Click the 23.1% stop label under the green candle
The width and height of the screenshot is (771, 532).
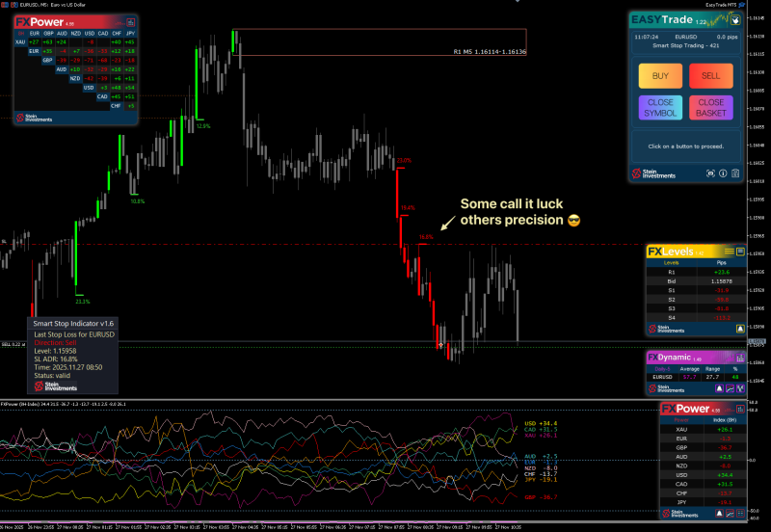coord(83,302)
